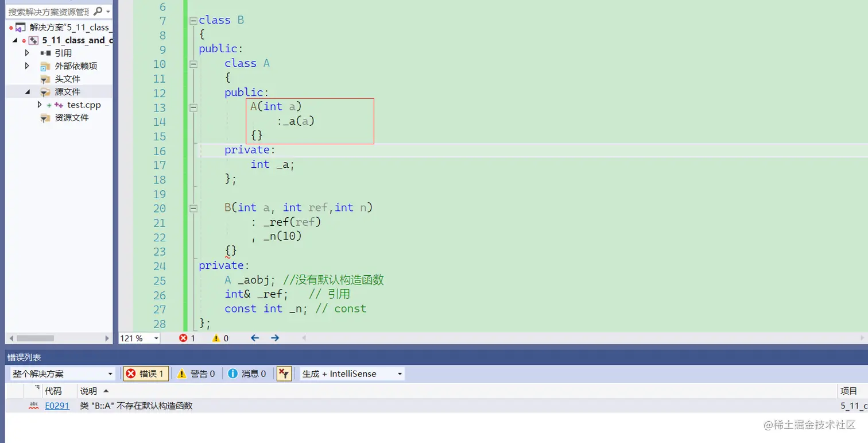The height and width of the screenshot is (443, 868).
Task: Click the search icon in Solution Explorer
Action: (98, 11)
